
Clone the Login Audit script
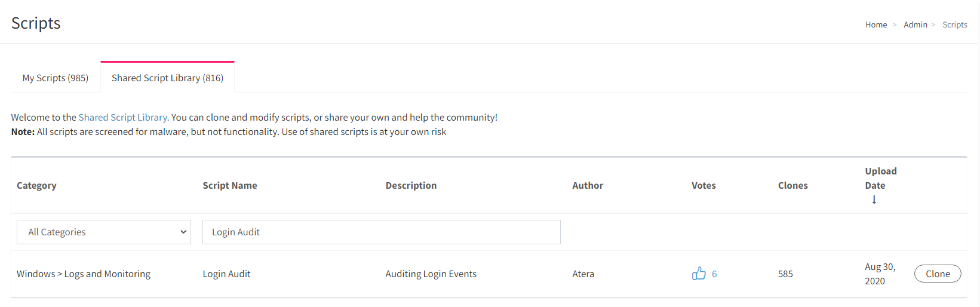click(938, 274)
